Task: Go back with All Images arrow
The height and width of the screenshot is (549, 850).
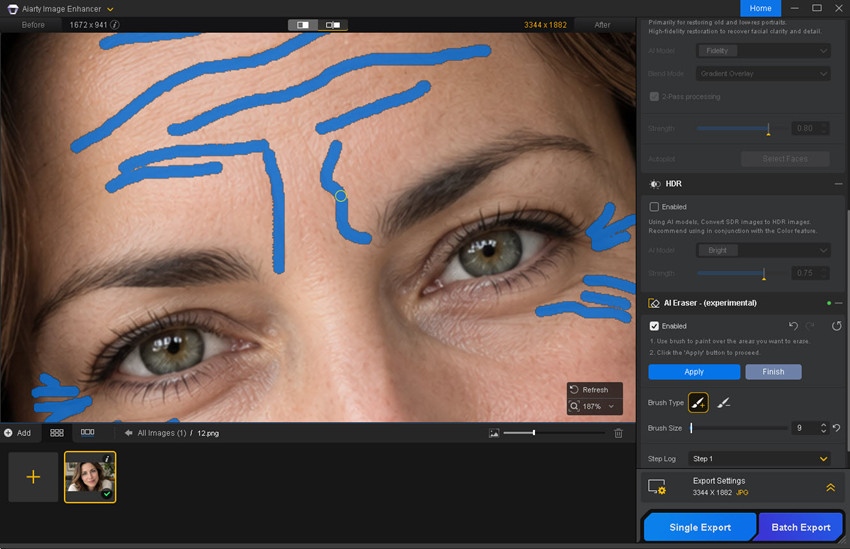Action: (x=128, y=433)
